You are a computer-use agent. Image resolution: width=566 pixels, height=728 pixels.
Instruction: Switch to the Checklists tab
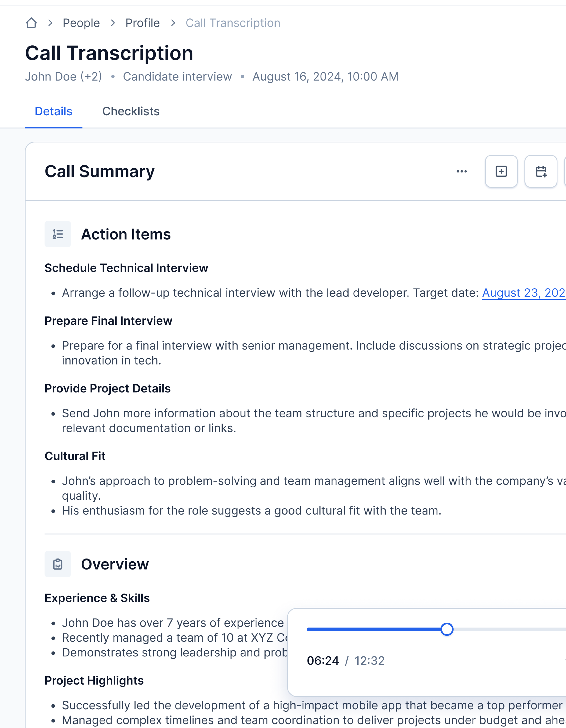click(131, 111)
